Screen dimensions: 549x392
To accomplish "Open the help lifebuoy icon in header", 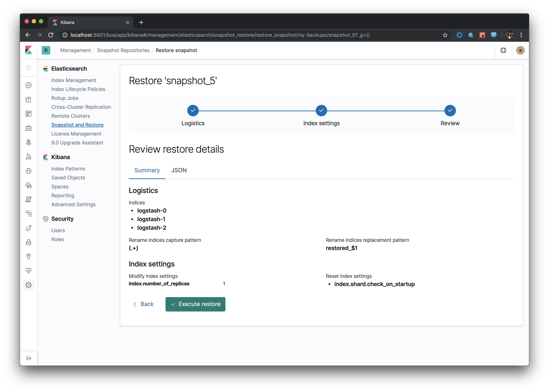I will 503,50.
